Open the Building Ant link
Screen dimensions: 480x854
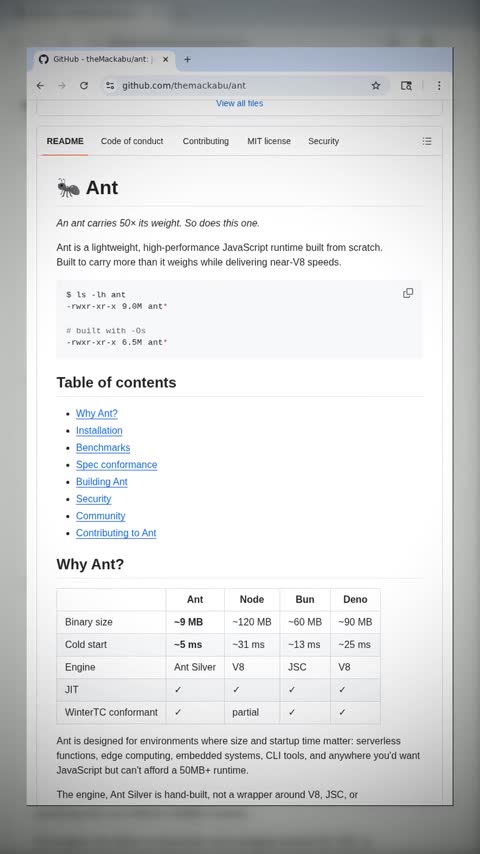[x=102, y=482]
